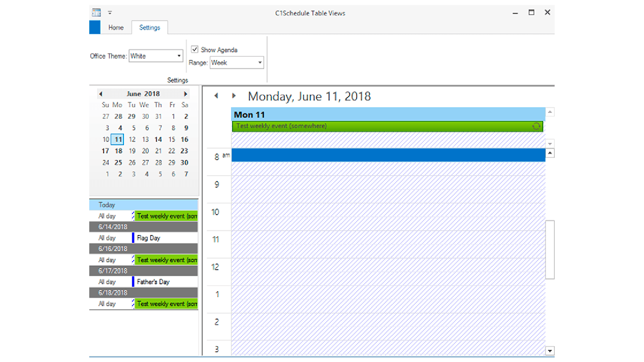The height and width of the screenshot is (362, 644).
Task: Uncheck the Show Agenda checkbox
Action: [195, 49]
